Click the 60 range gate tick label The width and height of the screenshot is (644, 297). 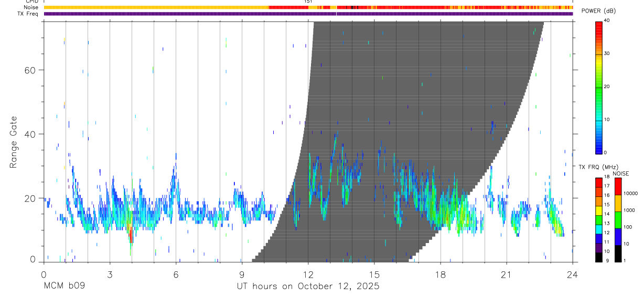point(30,70)
